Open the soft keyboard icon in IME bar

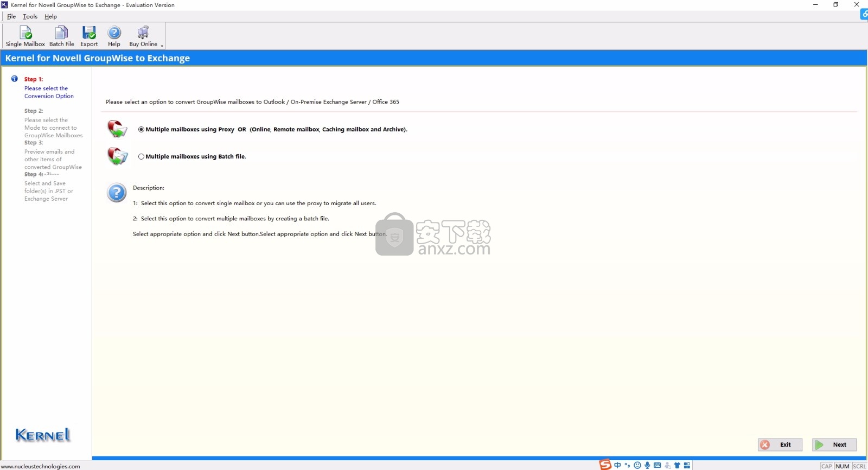click(x=658, y=465)
